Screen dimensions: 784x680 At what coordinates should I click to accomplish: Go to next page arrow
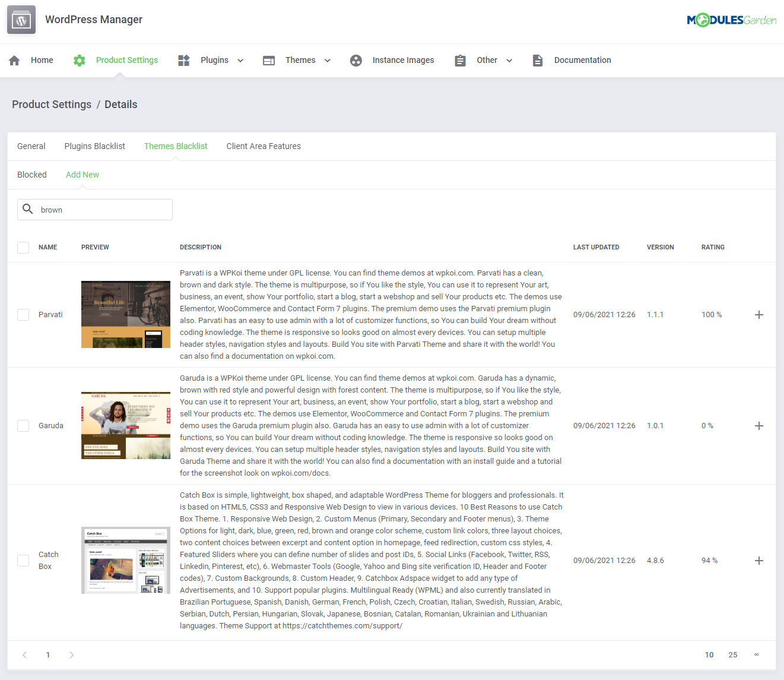tap(72, 655)
